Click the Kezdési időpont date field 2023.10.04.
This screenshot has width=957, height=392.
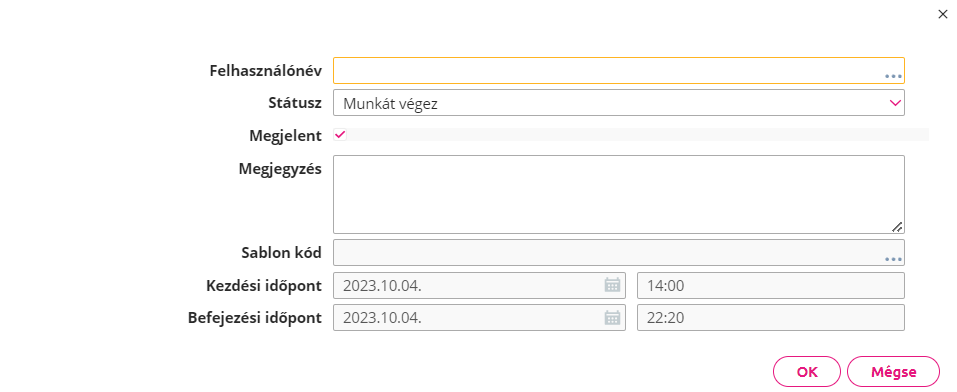[x=479, y=285]
